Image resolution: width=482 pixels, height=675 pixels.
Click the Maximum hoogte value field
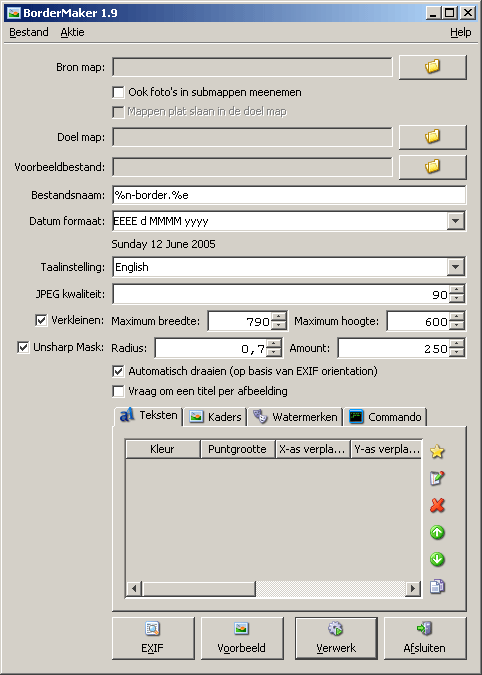coord(417,321)
